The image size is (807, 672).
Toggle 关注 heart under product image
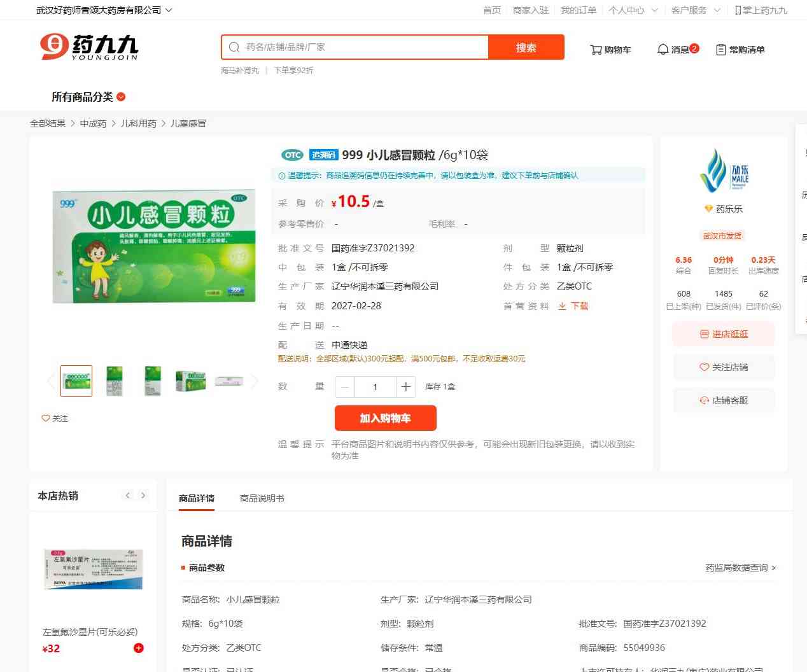[55, 418]
